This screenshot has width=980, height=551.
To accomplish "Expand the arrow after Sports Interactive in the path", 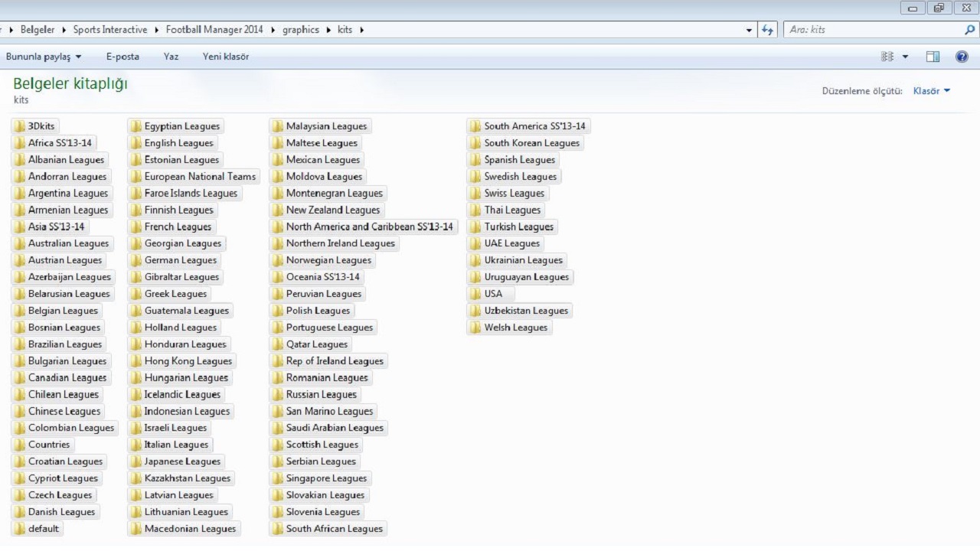I will pos(157,30).
